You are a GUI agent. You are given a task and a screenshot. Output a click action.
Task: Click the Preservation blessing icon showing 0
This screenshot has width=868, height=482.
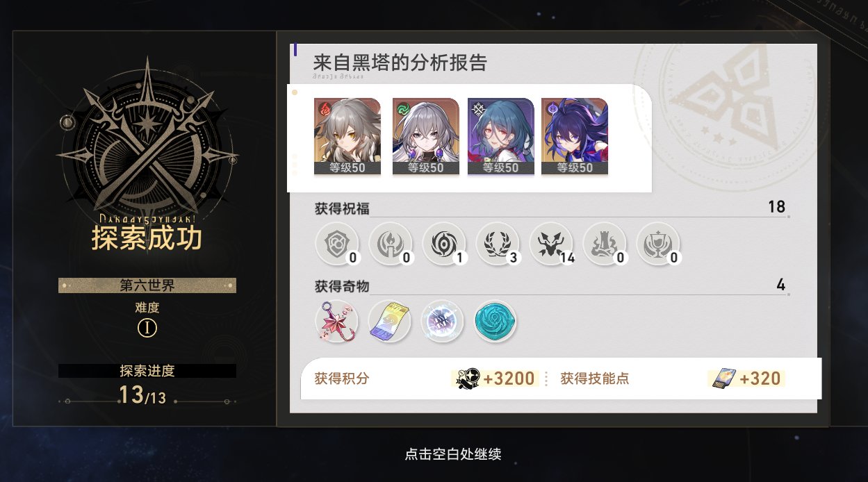pos(337,244)
